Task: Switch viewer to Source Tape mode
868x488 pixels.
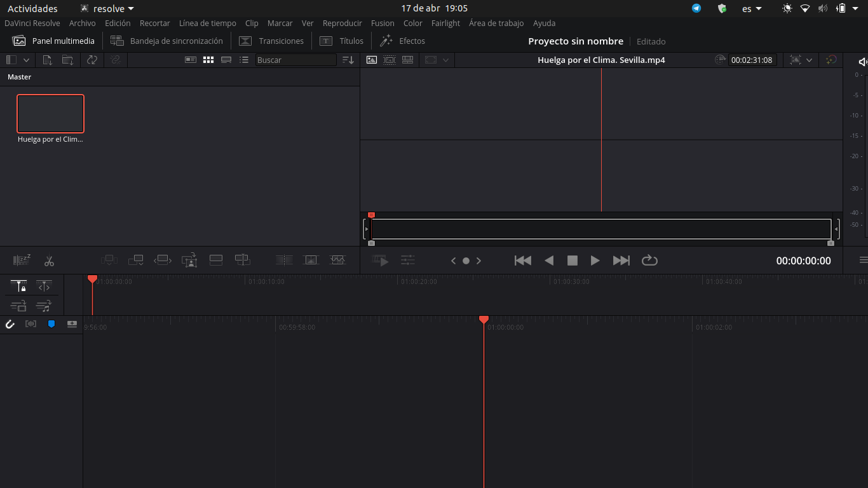Action: 390,60
